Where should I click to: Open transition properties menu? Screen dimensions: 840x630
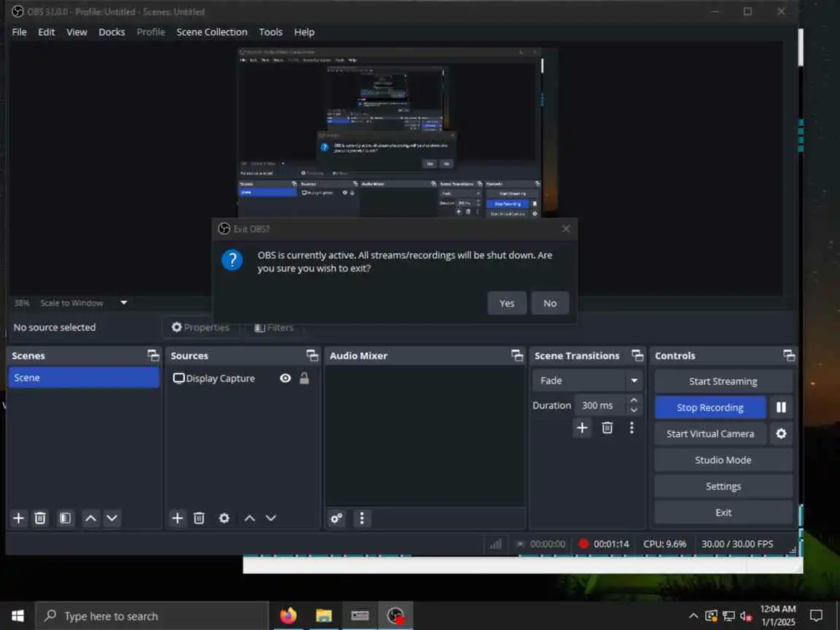(x=631, y=427)
